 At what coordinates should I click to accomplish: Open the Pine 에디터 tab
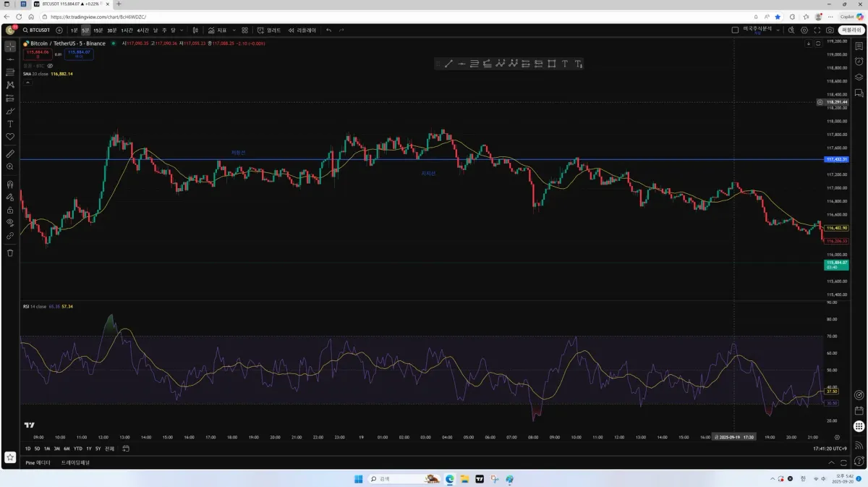click(38, 462)
